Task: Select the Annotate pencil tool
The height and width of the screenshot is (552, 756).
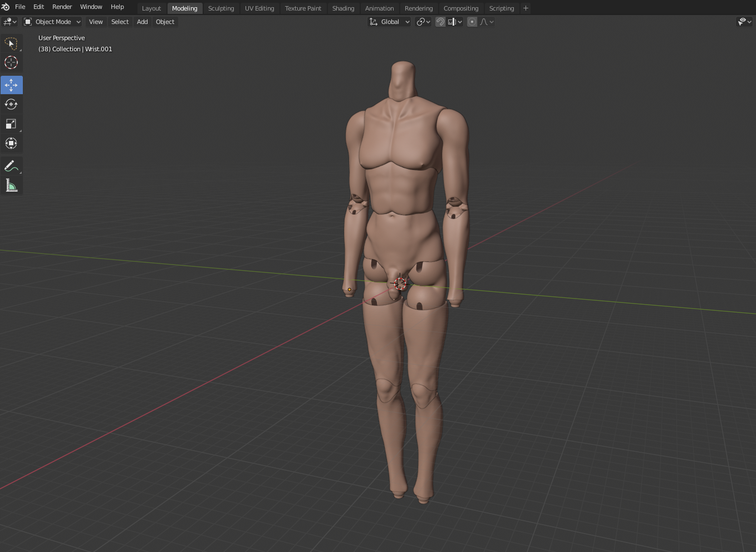Action: pyautogui.click(x=11, y=166)
